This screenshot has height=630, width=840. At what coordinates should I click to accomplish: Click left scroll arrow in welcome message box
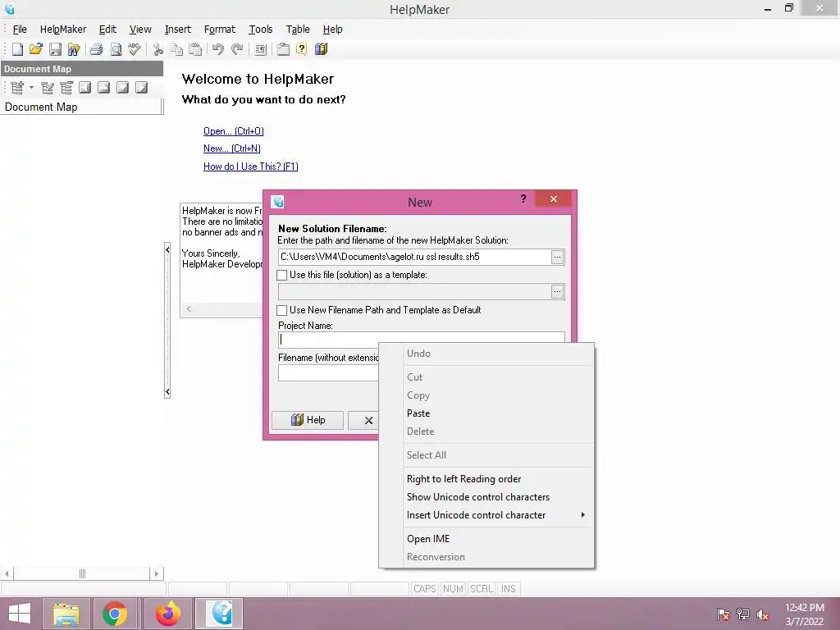click(x=189, y=309)
